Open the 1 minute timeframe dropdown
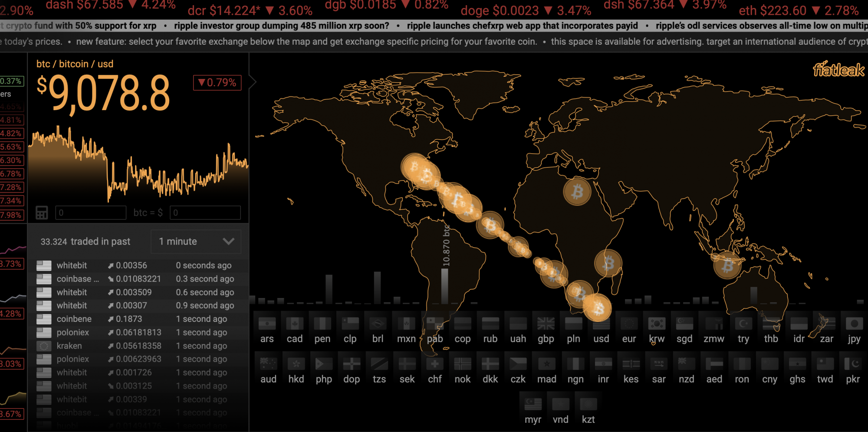This screenshot has height=432, width=868. point(196,242)
